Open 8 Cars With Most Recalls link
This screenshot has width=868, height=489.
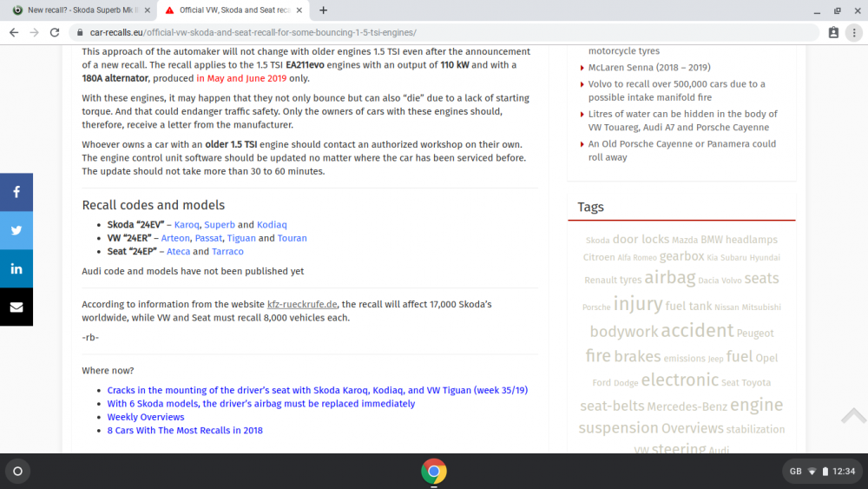coord(185,430)
